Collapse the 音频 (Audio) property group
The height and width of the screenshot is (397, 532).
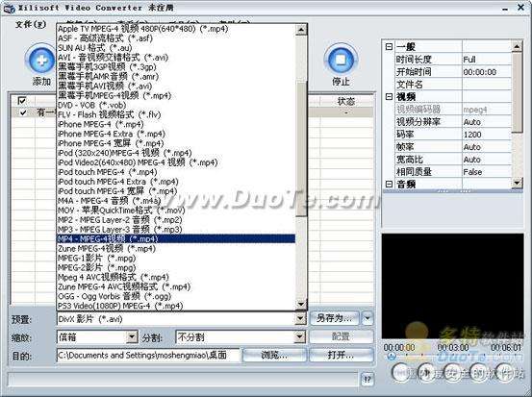[x=390, y=185]
